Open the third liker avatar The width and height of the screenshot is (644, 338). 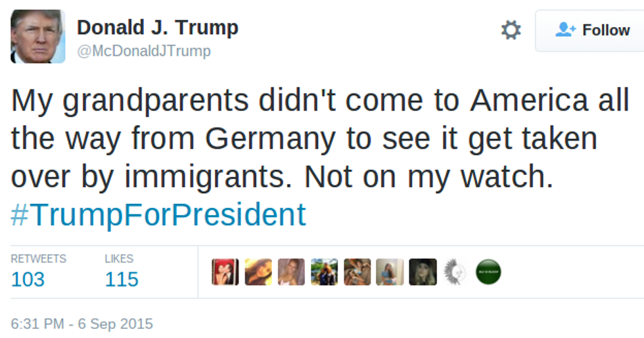tap(291, 272)
